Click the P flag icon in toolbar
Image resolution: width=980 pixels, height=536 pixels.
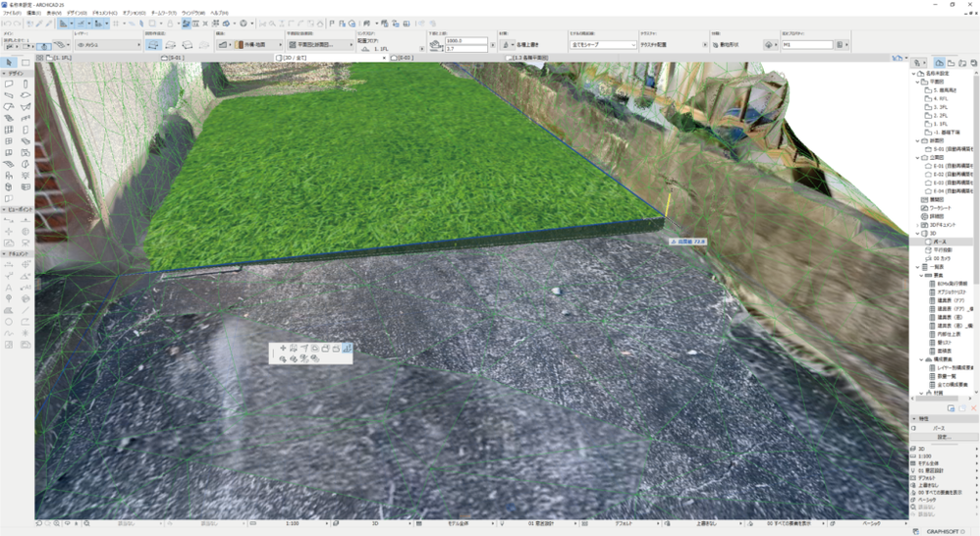coord(332,24)
